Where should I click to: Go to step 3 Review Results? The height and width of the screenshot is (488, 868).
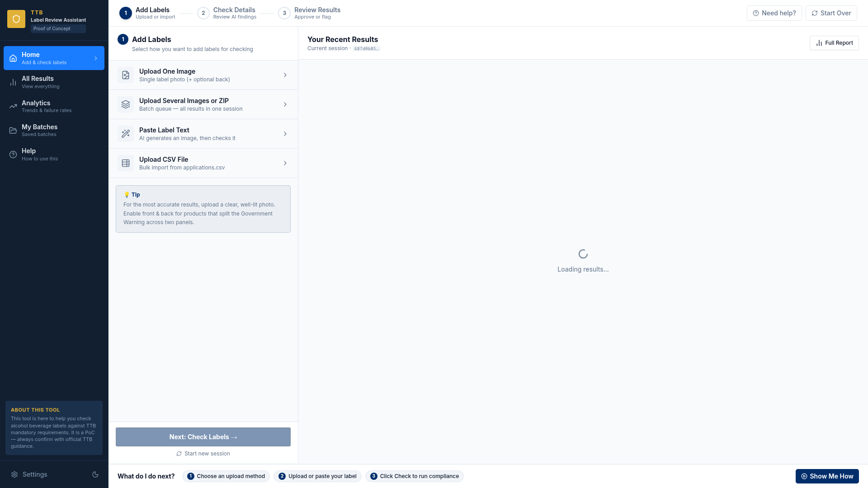[310, 13]
